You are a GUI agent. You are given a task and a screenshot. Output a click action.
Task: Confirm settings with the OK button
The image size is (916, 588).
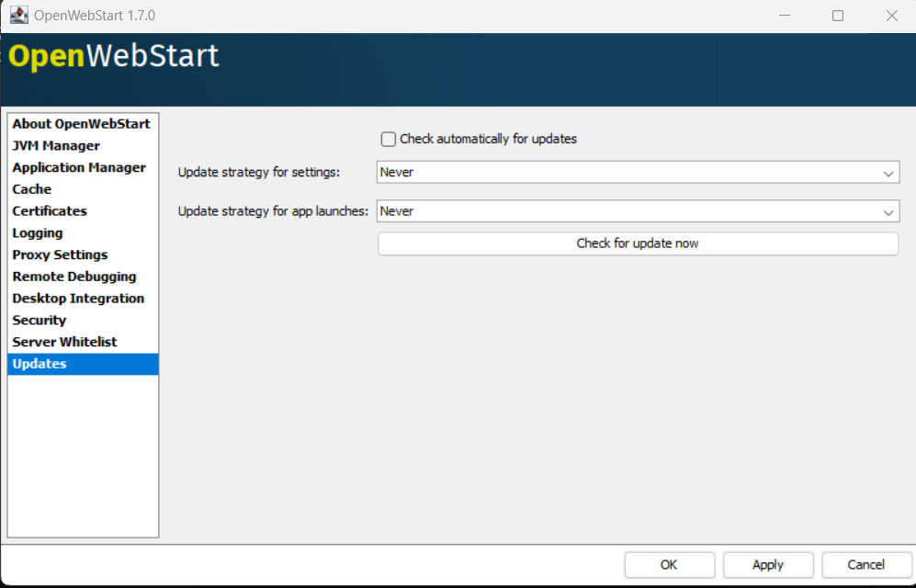pyautogui.click(x=670, y=565)
